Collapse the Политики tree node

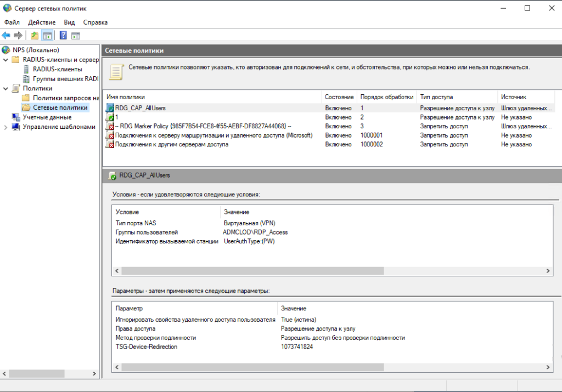point(6,88)
